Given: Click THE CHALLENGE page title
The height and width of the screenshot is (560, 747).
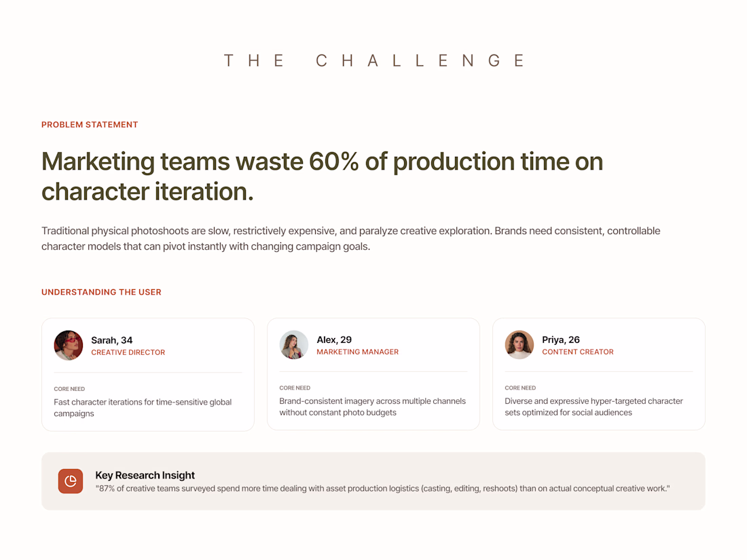Looking at the screenshot, I should tap(374, 61).
